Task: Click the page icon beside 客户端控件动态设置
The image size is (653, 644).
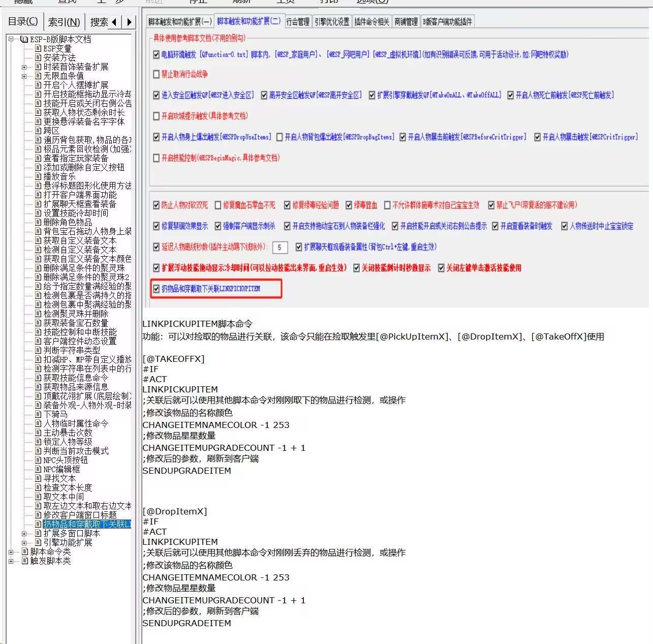Action: (38, 341)
